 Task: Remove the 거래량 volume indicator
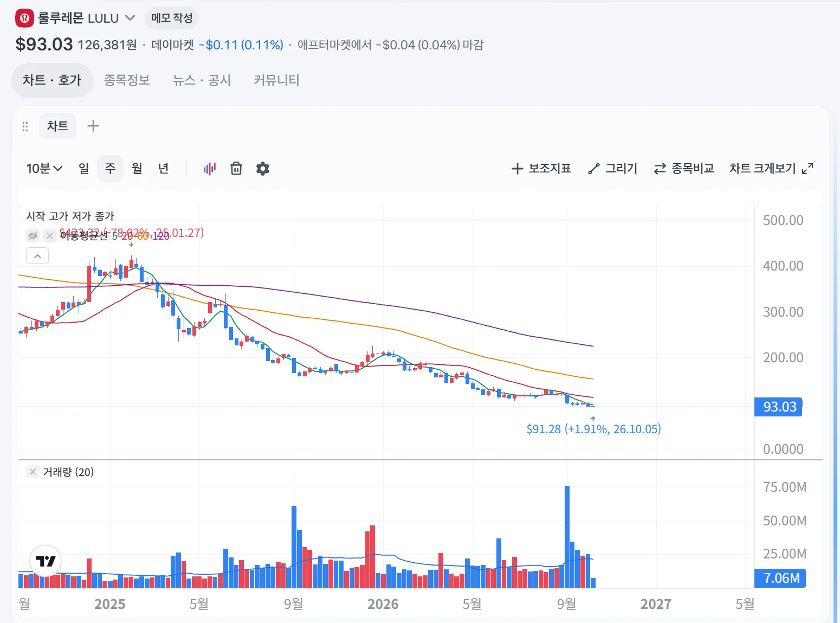(x=33, y=472)
